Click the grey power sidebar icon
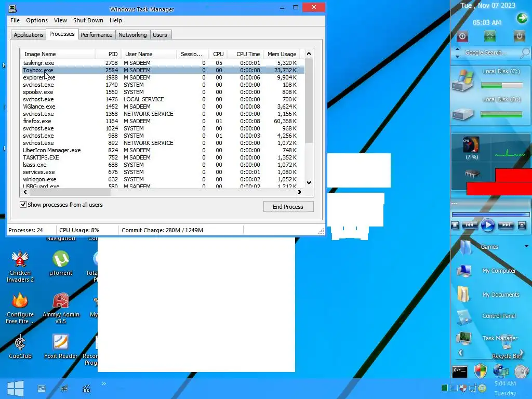532x399 pixels. pyautogui.click(x=519, y=36)
